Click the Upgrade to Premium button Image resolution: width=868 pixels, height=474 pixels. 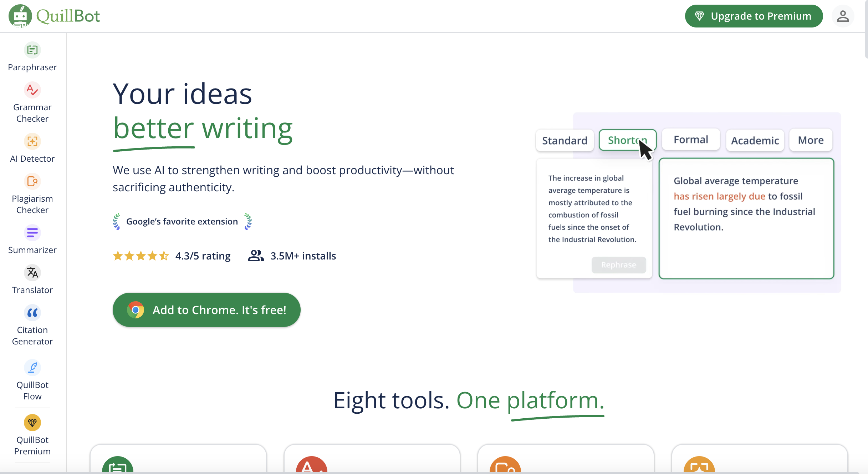(754, 16)
